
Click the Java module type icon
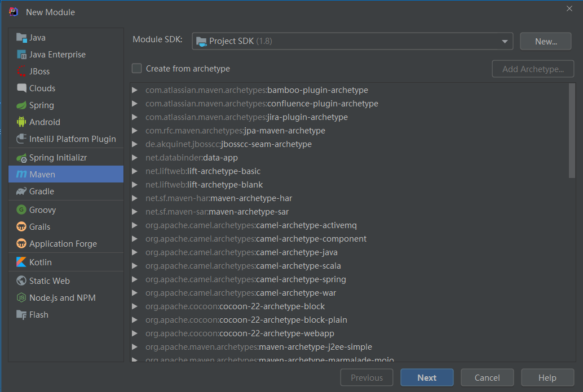point(21,38)
